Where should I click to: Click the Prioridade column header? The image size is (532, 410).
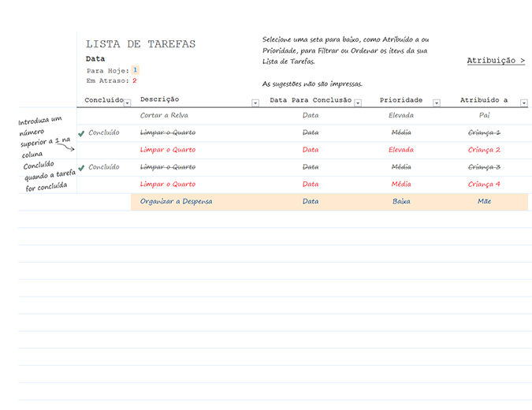click(x=401, y=100)
